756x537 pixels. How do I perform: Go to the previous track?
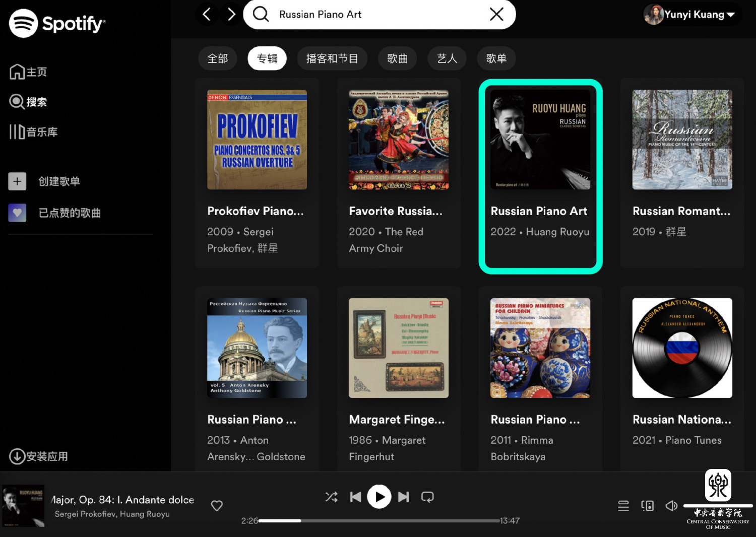point(355,497)
